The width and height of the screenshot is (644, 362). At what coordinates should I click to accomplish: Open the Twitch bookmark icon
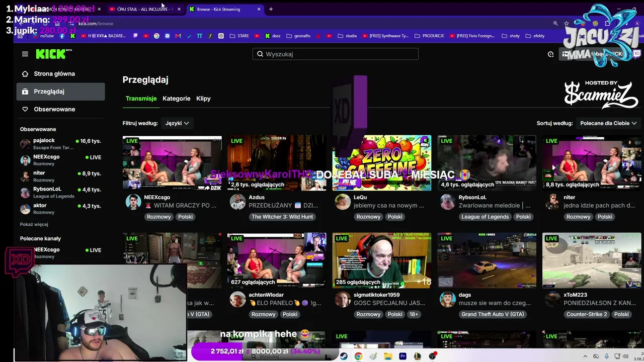(135, 36)
